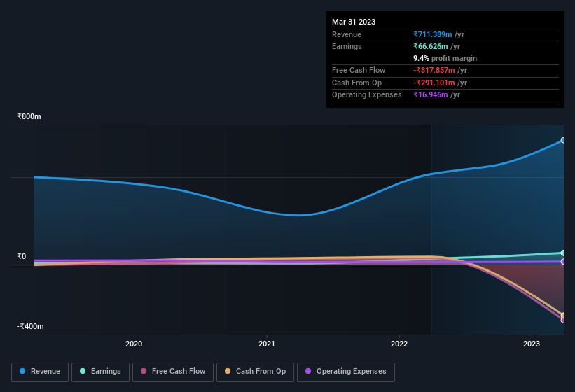The image size is (575, 392).
Task: Click the blue Revenue data point marker
Action: (563, 140)
